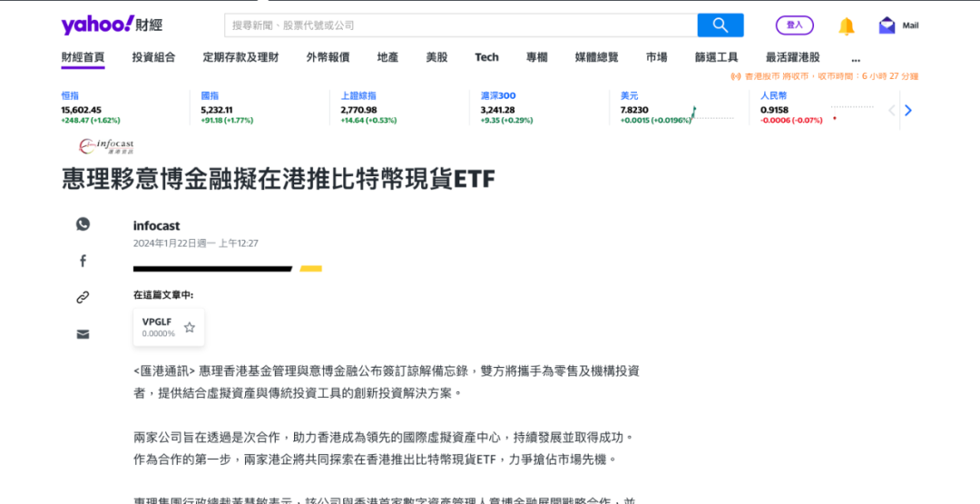Open the 人民幣 currency quote
980x504 pixels.
(774, 95)
